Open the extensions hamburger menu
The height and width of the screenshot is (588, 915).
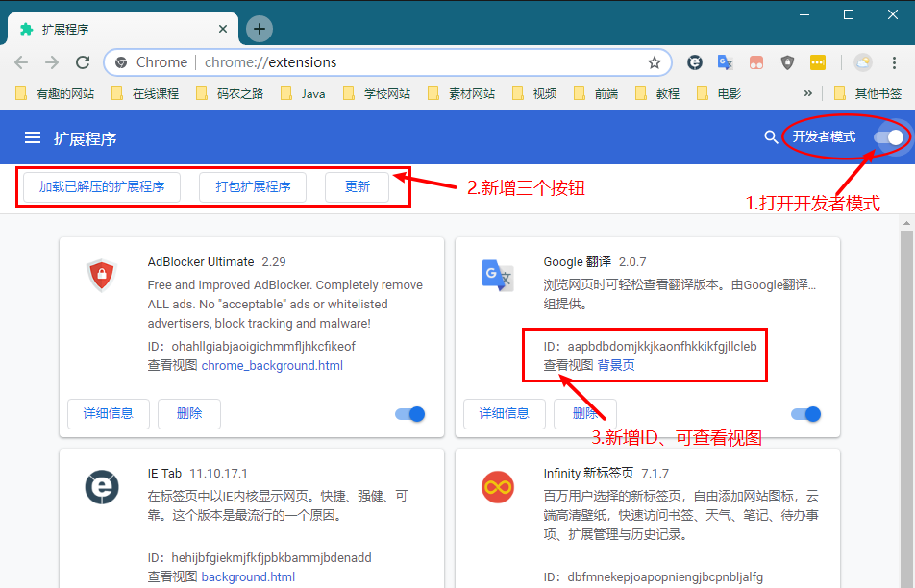[33, 137]
